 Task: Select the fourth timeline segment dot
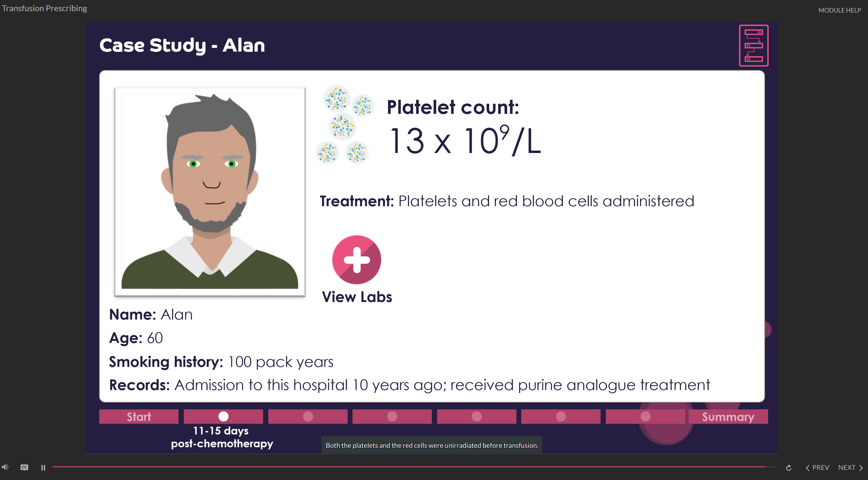coord(392,417)
